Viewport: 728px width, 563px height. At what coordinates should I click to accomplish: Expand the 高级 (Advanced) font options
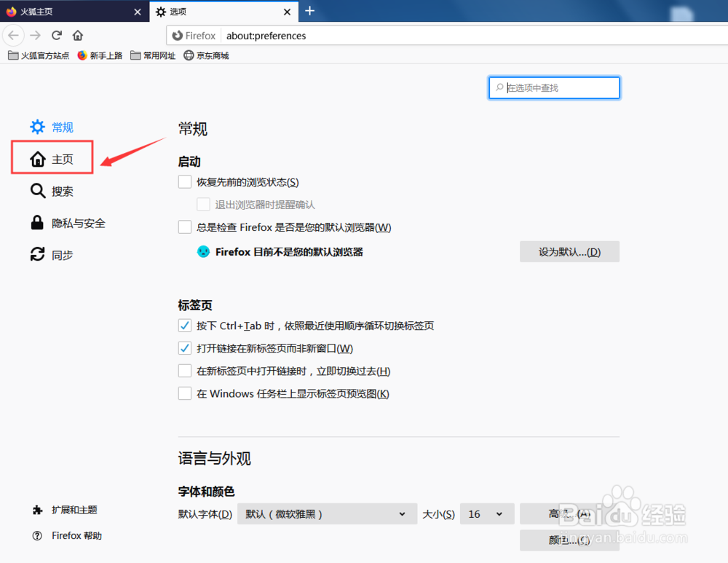click(x=569, y=513)
